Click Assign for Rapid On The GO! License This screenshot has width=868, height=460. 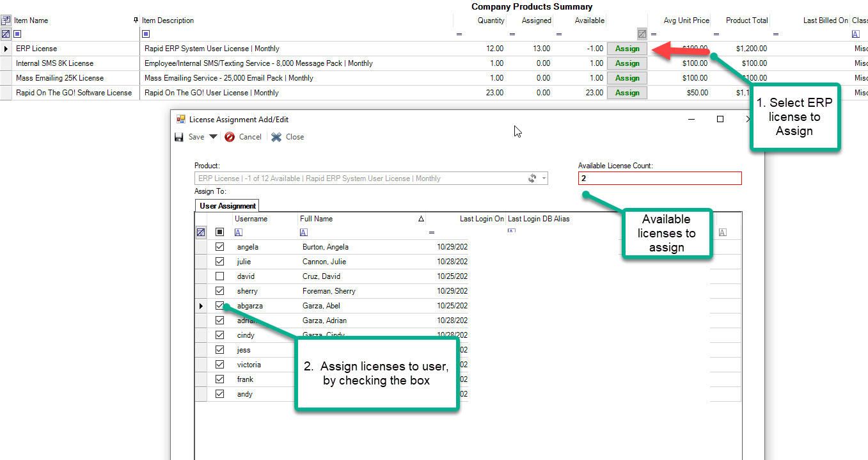coord(627,93)
